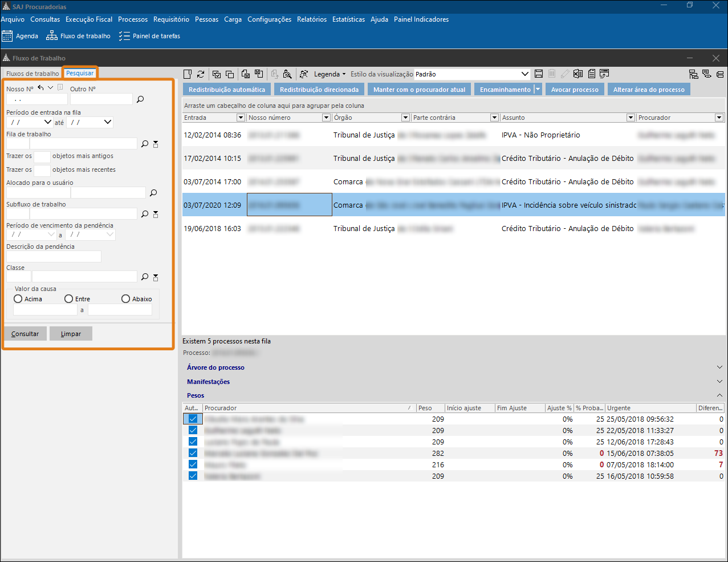Screen dimensions: 728x562
Task: Switch to the Fluxos de trabalho tab
Action: pos(32,74)
